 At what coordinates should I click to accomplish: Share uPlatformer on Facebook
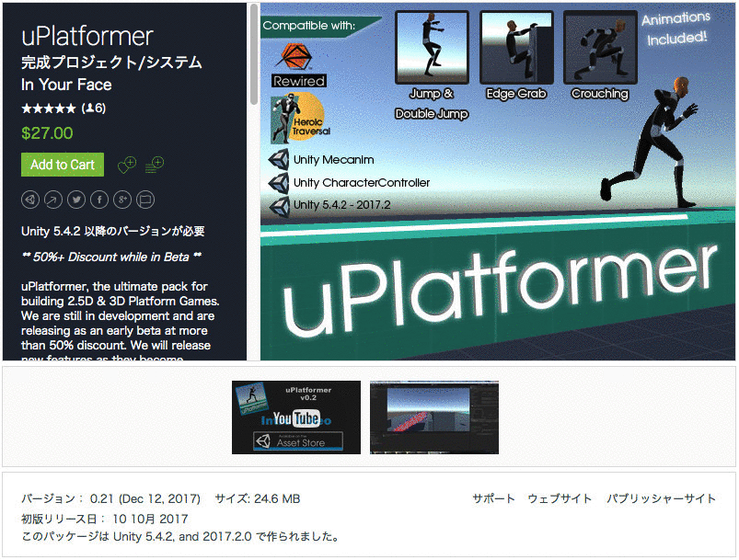click(99, 200)
